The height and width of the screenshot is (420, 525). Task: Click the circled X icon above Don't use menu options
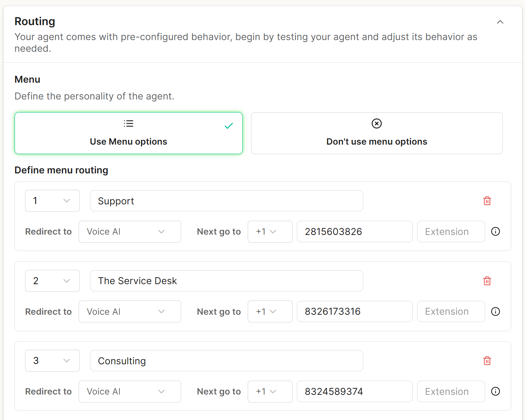pyautogui.click(x=377, y=123)
